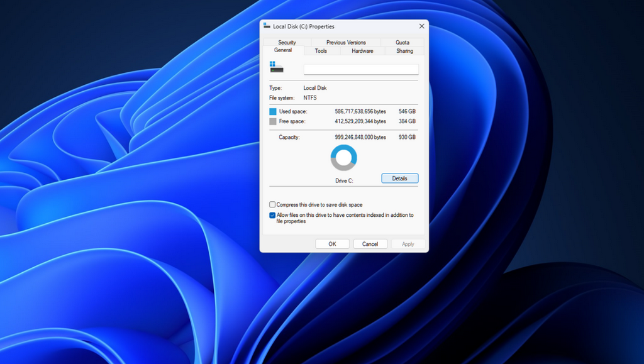644x364 pixels.
Task: Click the Cancel button
Action: pyautogui.click(x=370, y=244)
